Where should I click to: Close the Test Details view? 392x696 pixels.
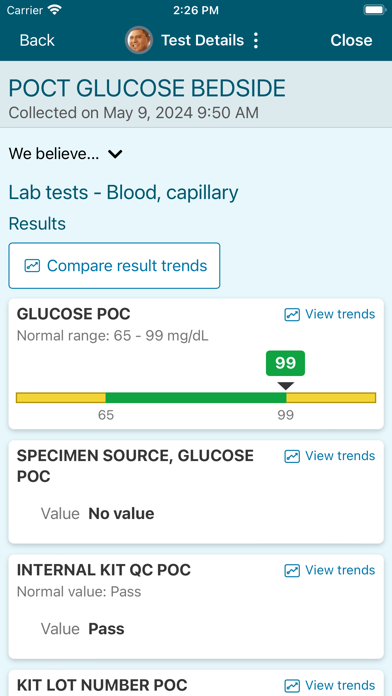351,40
